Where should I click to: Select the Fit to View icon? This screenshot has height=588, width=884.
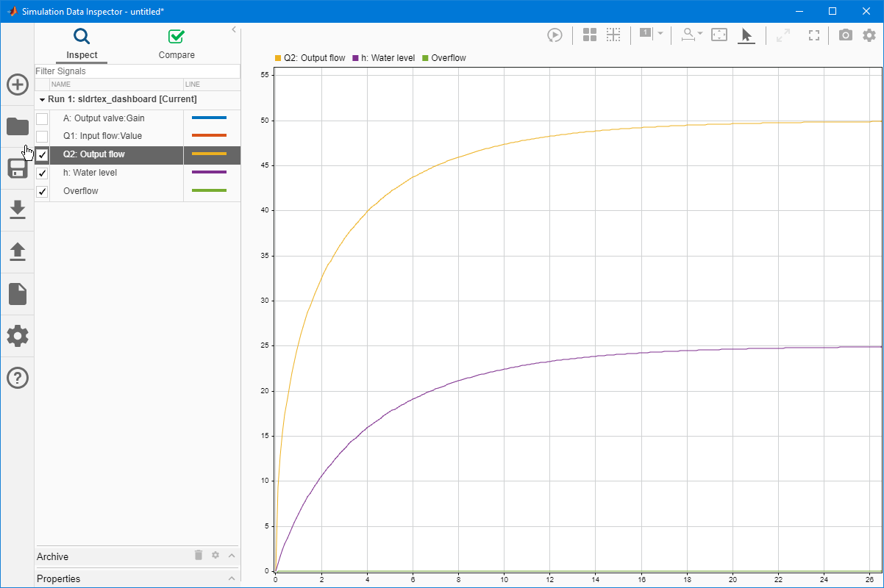719,35
